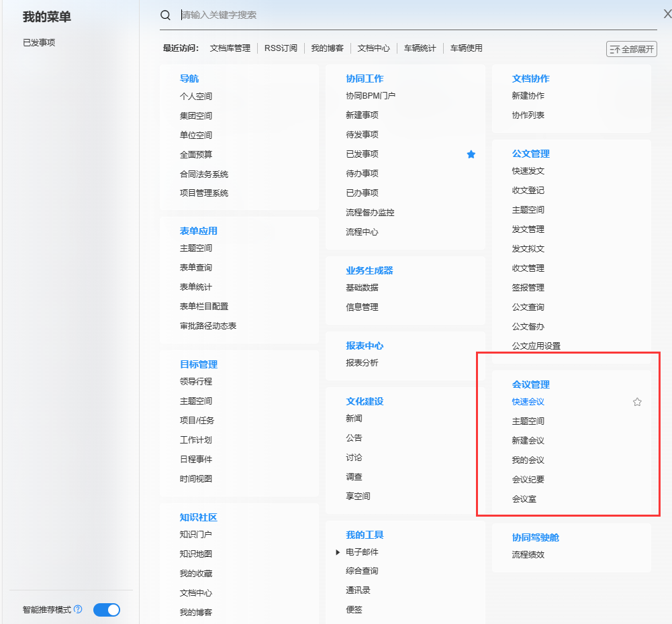Open 个人空间 under 导航
Image resolution: width=672 pixels, height=624 pixels.
click(x=195, y=96)
